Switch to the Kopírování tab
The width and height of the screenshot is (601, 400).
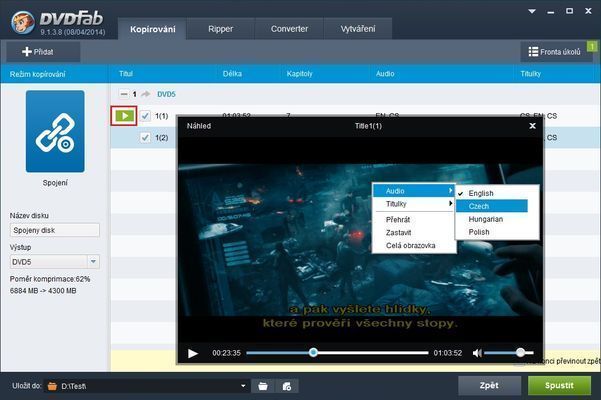pos(153,29)
